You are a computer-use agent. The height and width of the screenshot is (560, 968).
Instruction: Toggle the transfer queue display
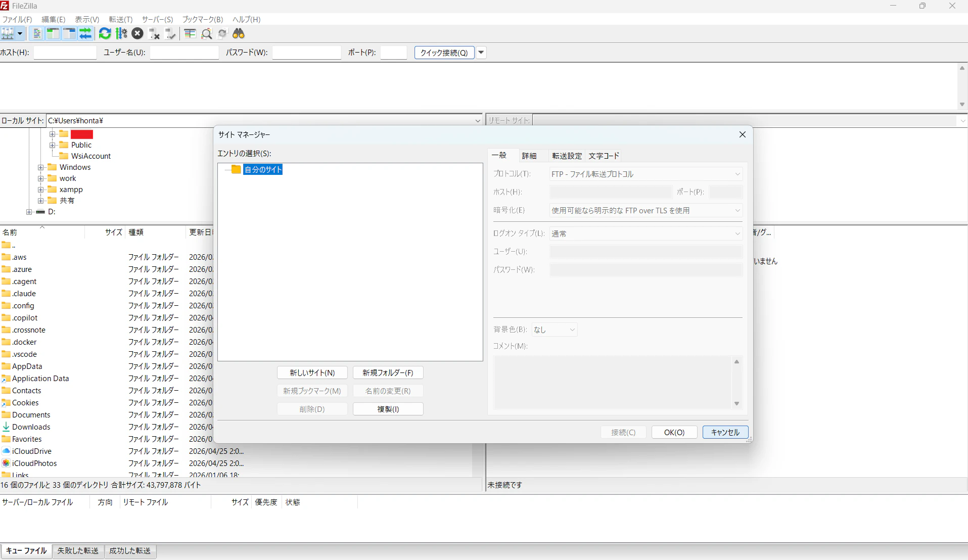pos(85,34)
